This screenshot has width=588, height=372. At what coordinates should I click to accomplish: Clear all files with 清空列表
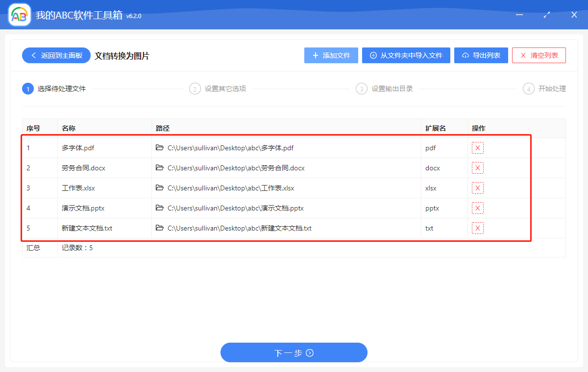click(x=539, y=55)
